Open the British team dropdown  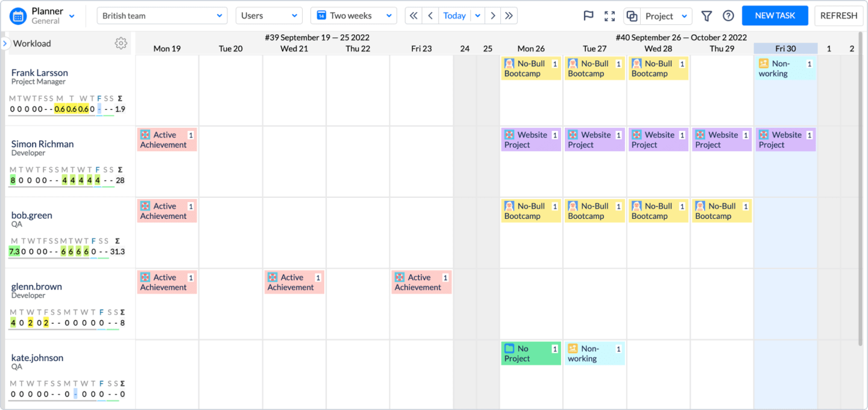coord(162,16)
